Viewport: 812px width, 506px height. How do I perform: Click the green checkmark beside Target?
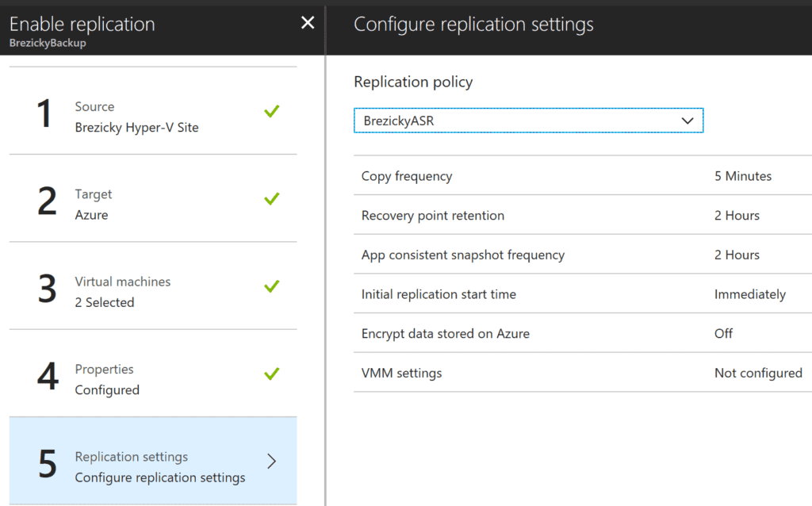tap(271, 198)
